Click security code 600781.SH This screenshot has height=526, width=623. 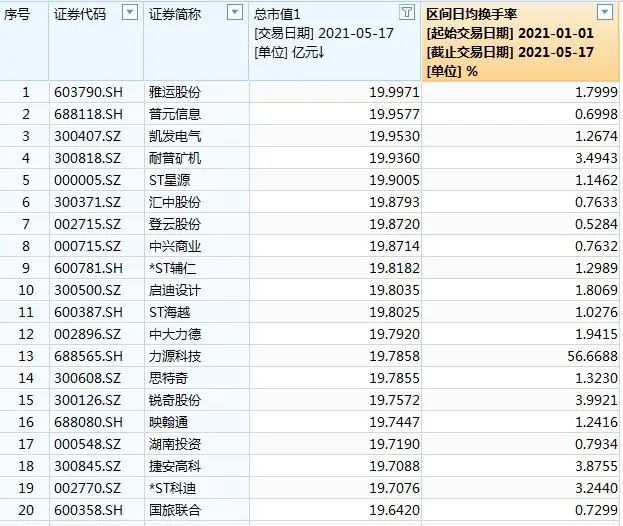(88, 268)
